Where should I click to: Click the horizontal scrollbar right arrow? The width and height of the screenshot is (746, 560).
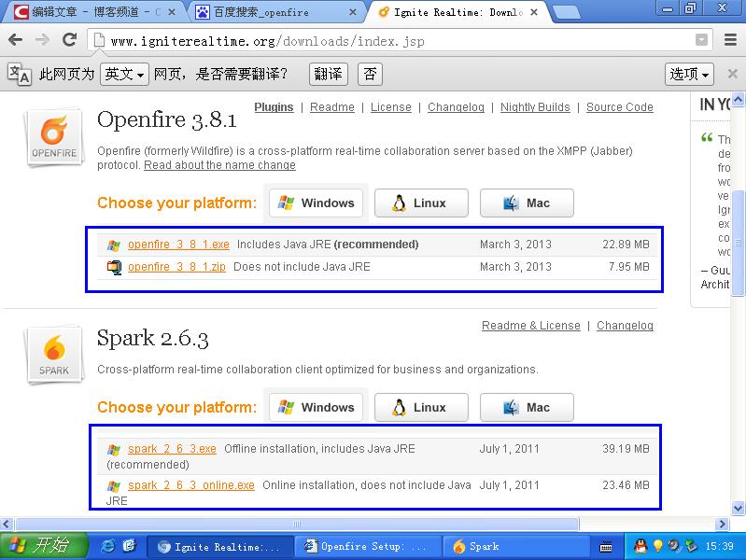pos(723,525)
